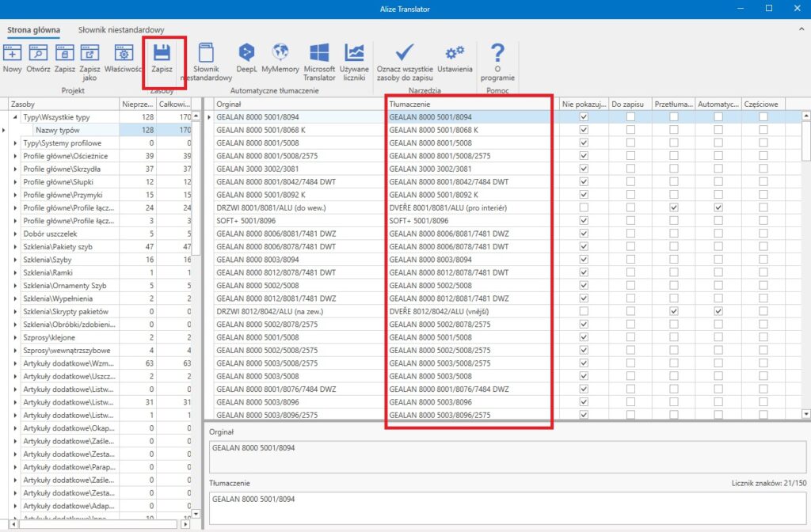Image resolution: width=811 pixels, height=532 pixels.
Task: Save project via Zapisz in Projekt group
Action: pyautogui.click(x=65, y=58)
